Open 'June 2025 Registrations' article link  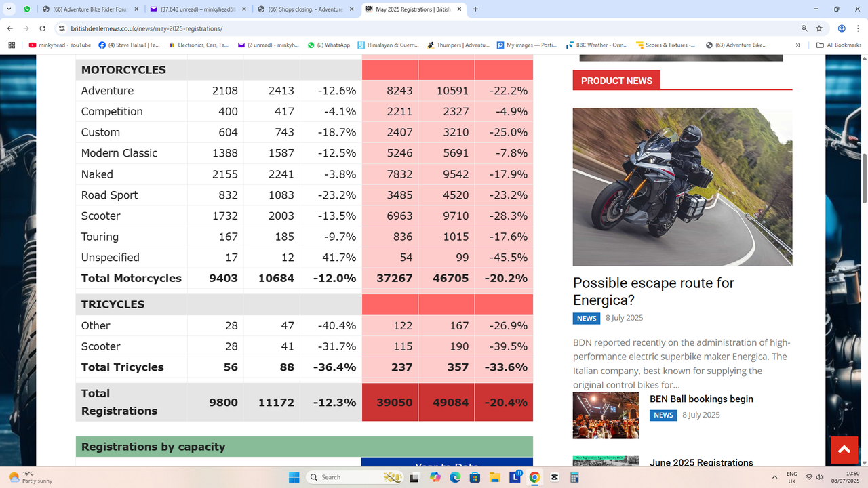(x=701, y=462)
